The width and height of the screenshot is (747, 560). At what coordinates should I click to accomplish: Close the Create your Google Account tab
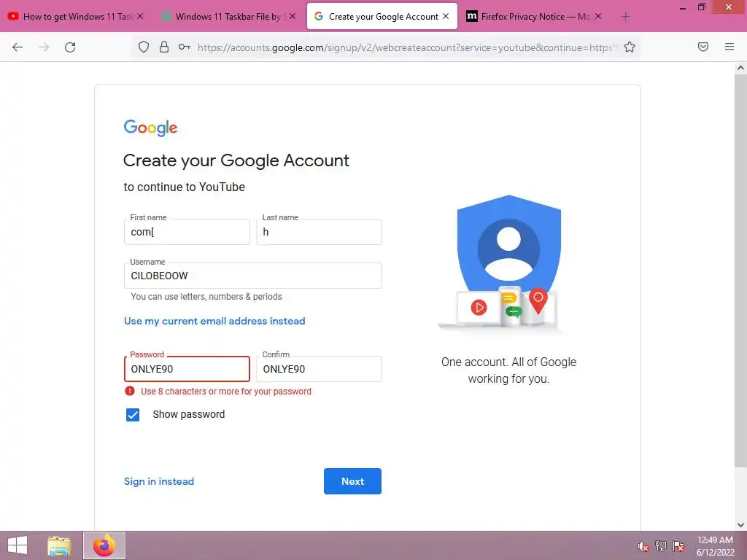(x=446, y=16)
